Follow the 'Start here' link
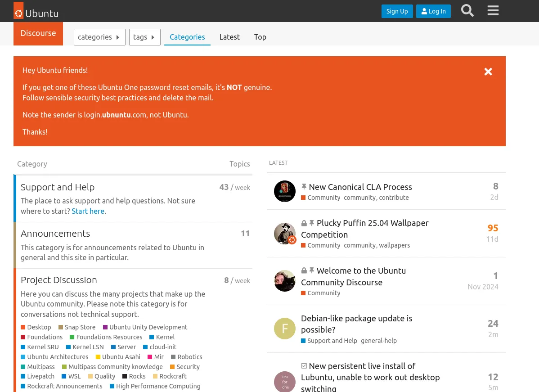This screenshot has height=392, width=539. [88, 211]
